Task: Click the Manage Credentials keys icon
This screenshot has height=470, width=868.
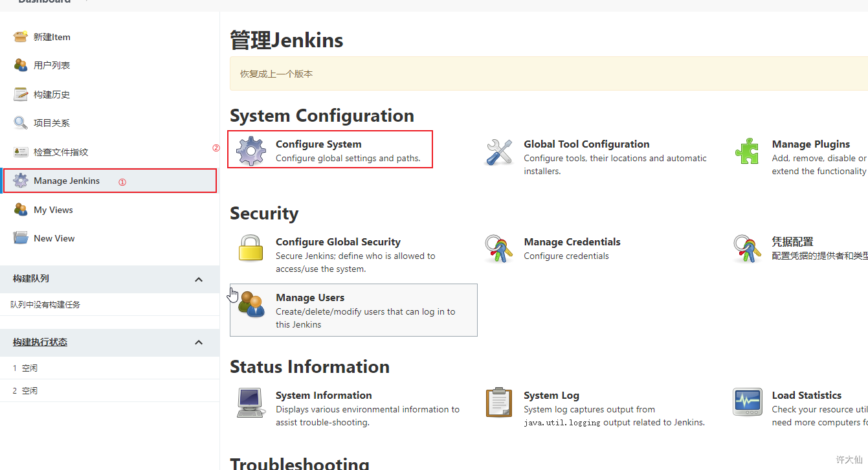Action: click(499, 249)
